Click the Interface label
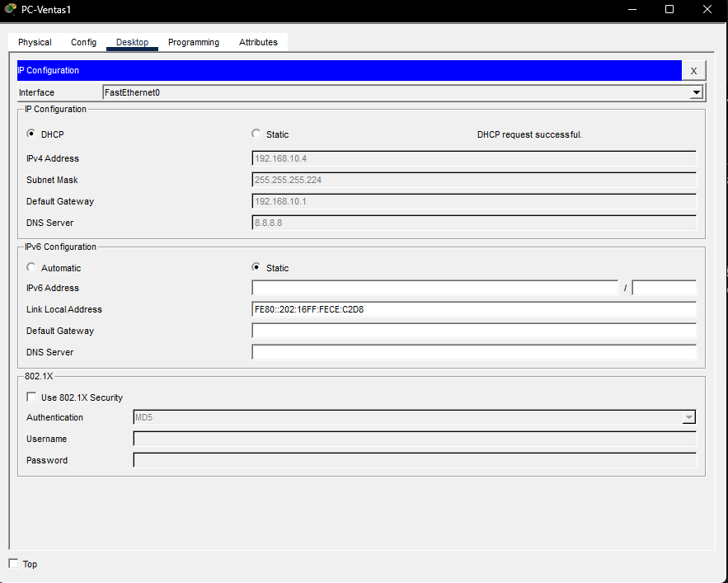 point(36,92)
